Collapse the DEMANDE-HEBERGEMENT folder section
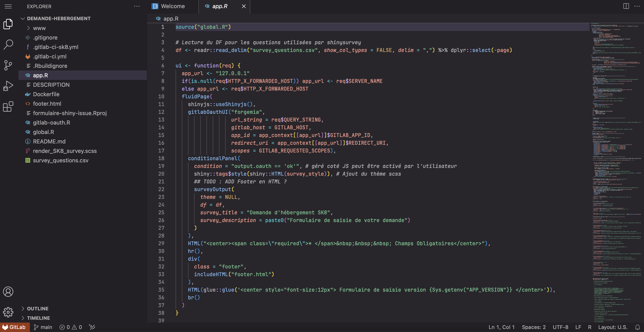Image resolution: width=644 pixels, height=332 pixels. coord(59,18)
